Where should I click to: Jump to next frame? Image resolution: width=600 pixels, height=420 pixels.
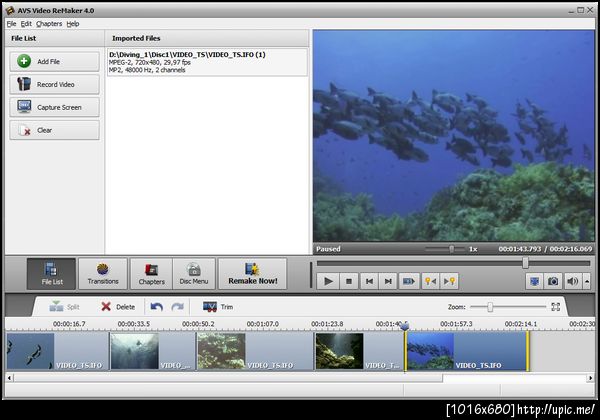coord(388,281)
